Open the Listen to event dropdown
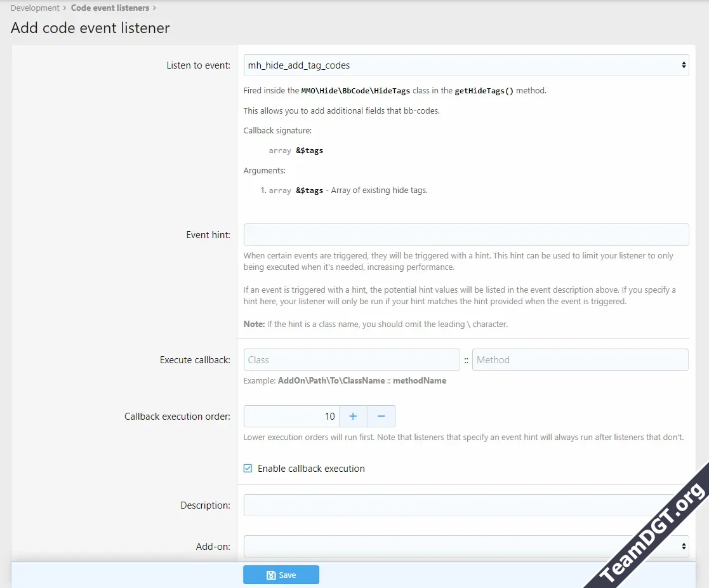 point(466,65)
